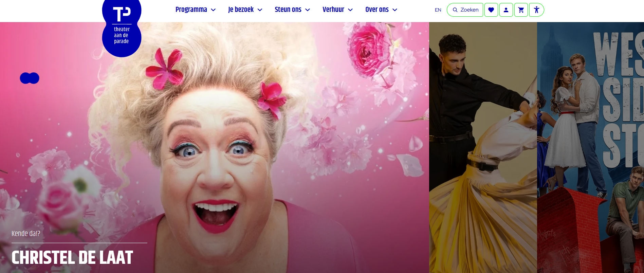644x273 pixels.
Task: Expand the Je bezoek dropdown chevron
Action: pyautogui.click(x=260, y=10)
